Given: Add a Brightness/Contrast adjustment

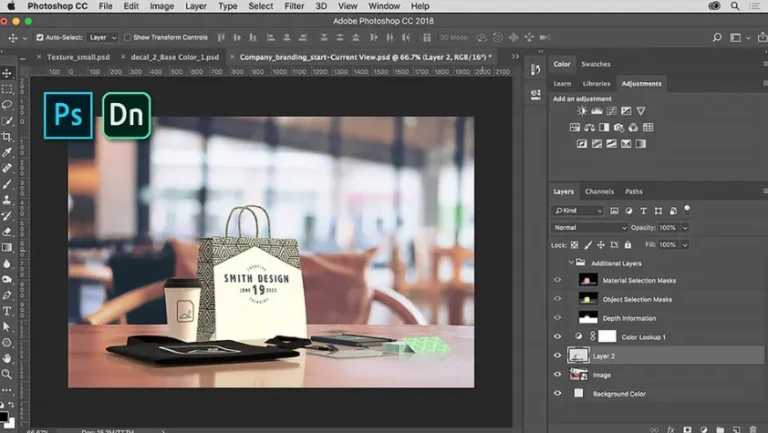Looking at the screenshot, I should click(582, 111).
